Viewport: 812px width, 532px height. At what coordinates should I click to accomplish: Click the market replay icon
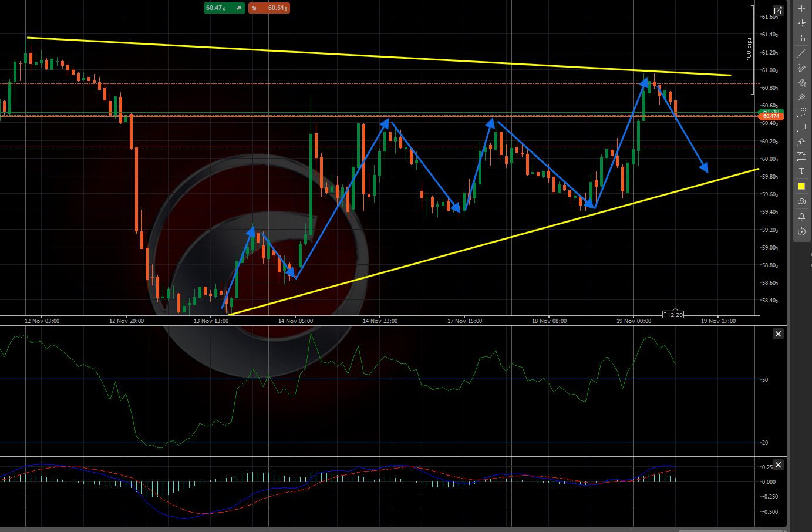801,232
